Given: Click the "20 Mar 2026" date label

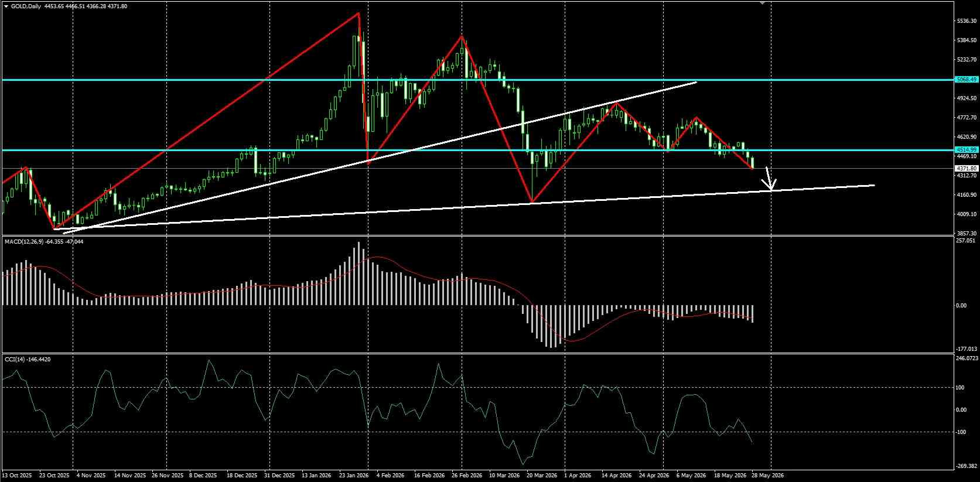Looking at the screenshot, I should pyautogui.click(x=542, y=476).
